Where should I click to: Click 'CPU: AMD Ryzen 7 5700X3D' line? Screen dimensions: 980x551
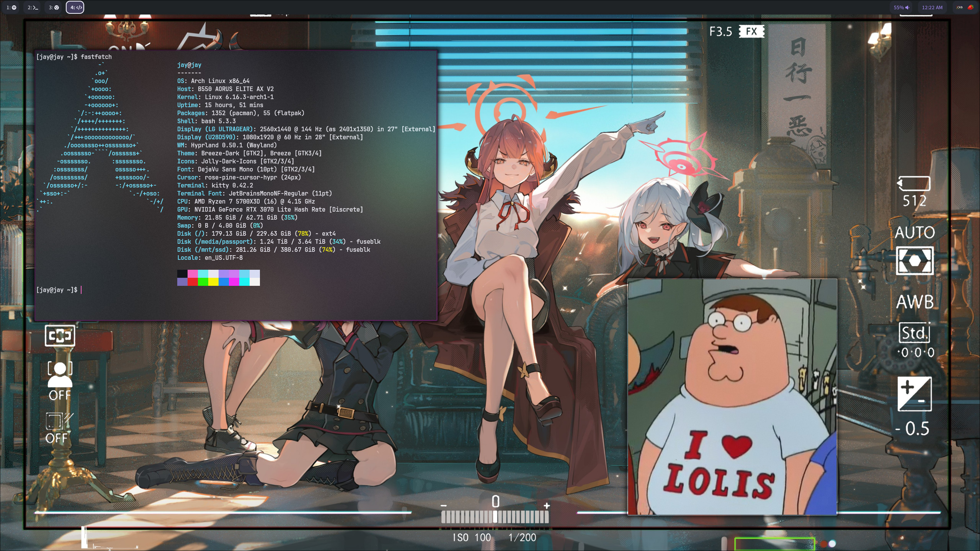coord(246,201)
